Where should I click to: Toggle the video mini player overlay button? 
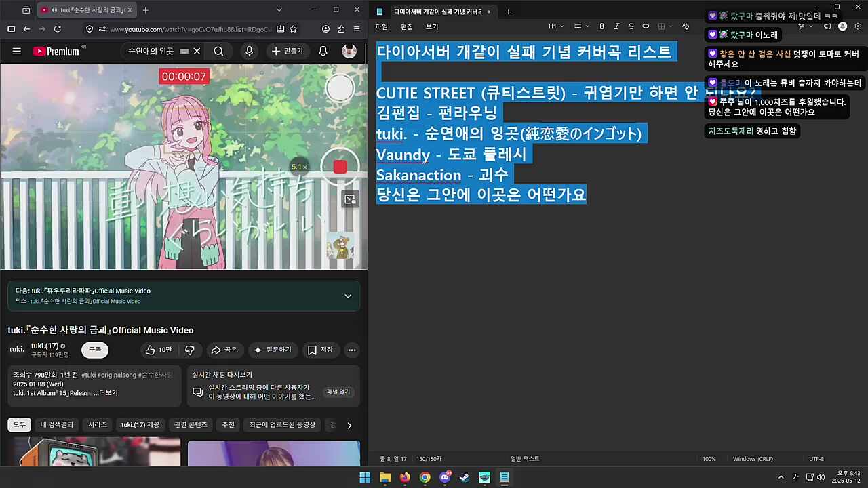coord(350,199)
